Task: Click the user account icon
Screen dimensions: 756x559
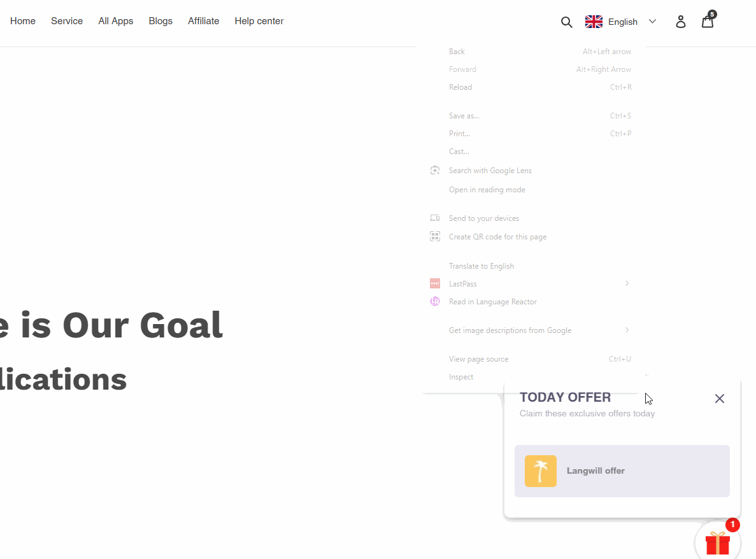Action: [x=680, y=22]
